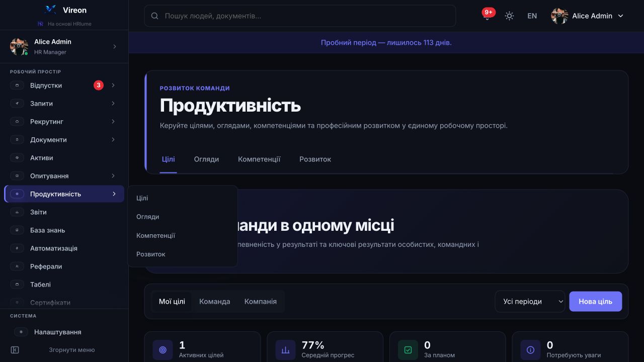Collapse the Продуктивність submenu chevron
The height and width of the screenshot is (362, 644).
click(114, 194)
